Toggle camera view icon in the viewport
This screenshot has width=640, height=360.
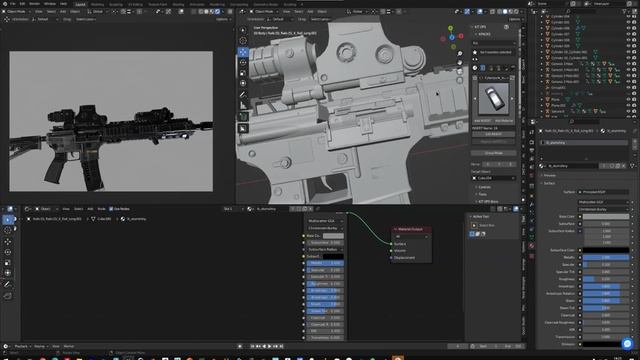coord(460,71)
